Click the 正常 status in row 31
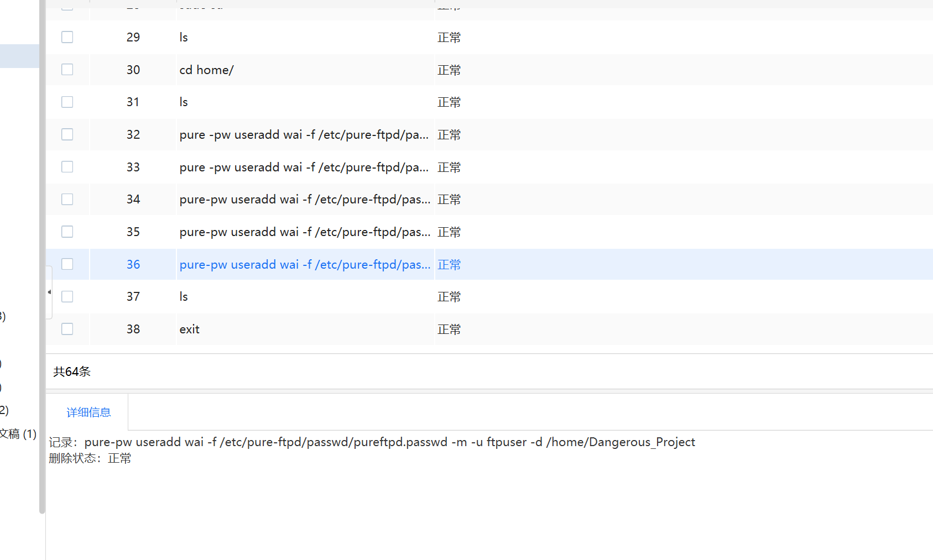The image size is (933, 560). click(449, 102)
